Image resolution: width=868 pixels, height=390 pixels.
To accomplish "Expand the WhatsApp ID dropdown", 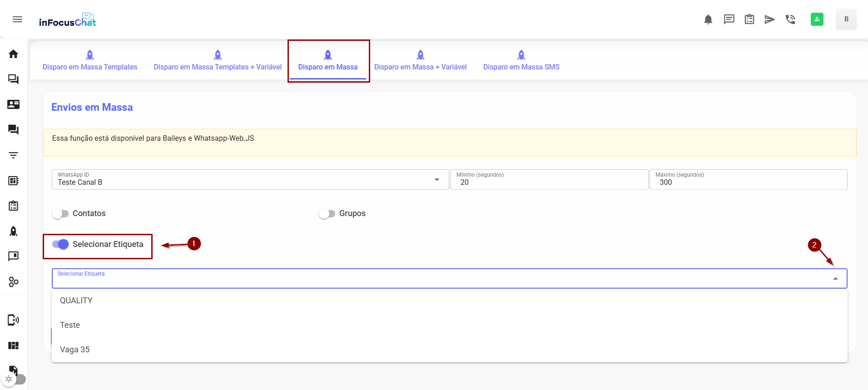I will coord(436,180).
